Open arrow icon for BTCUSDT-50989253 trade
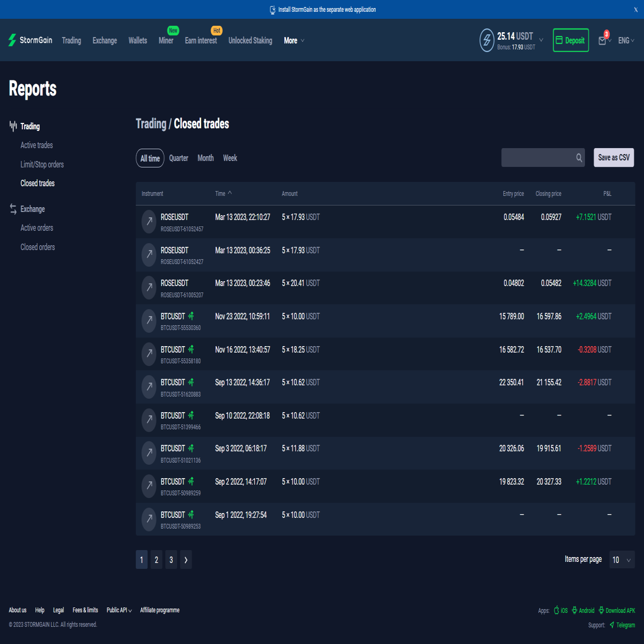The image size is (644, 644). pos(149,519)
